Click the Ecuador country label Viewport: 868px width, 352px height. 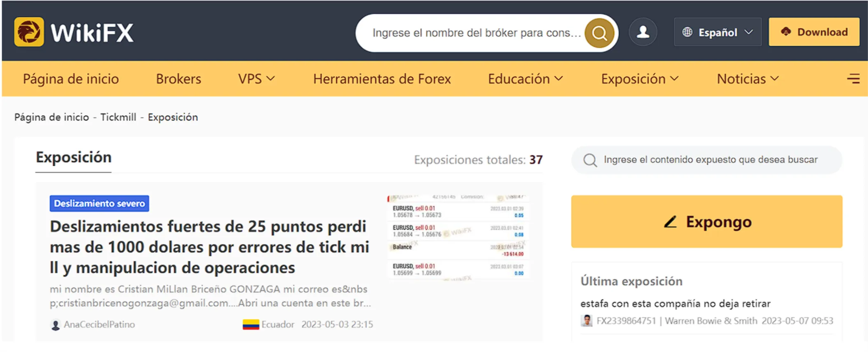click(x=278, y=324)
